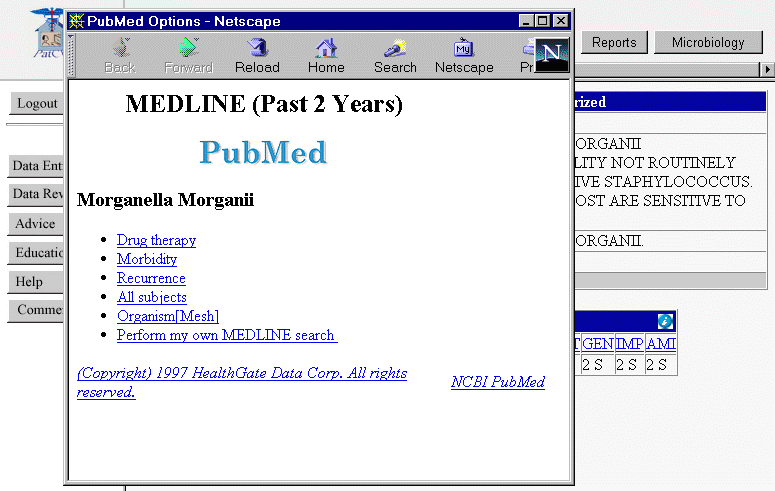Go Back in Netscape toolbar
Image resolution: width=775 pixels, height=491 pixels.
click(120, 55)
